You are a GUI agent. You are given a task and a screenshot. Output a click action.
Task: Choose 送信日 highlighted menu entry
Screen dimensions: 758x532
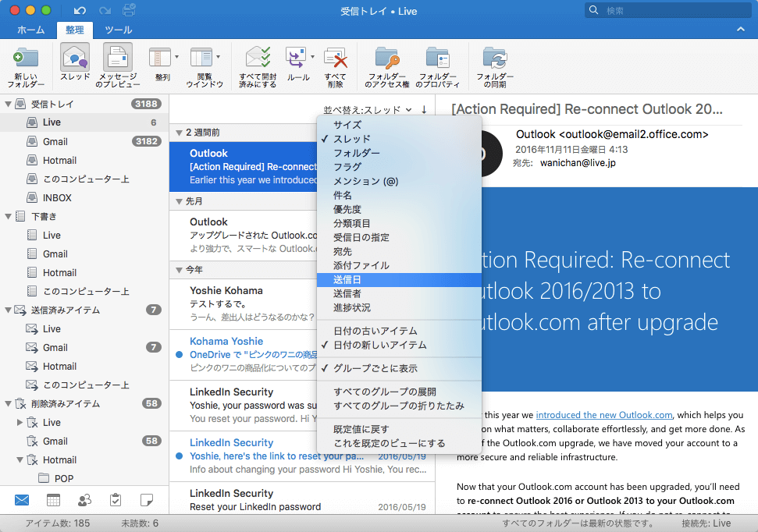point(400,280)
